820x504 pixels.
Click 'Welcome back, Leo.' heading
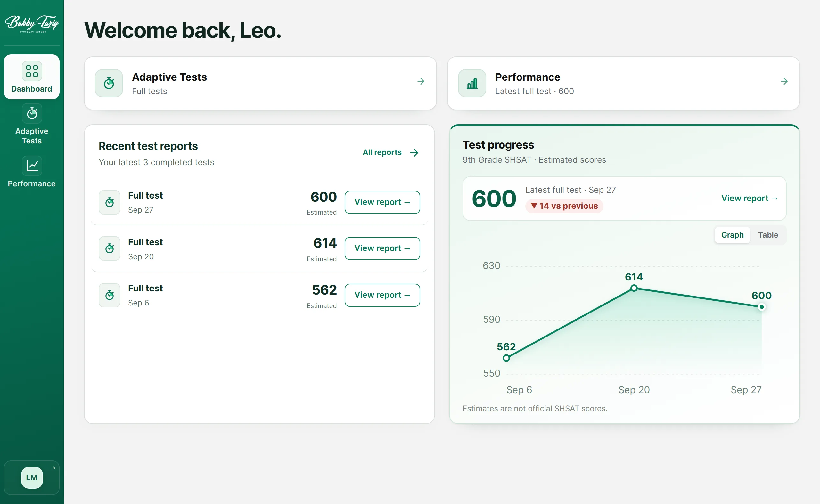point(183,31)
